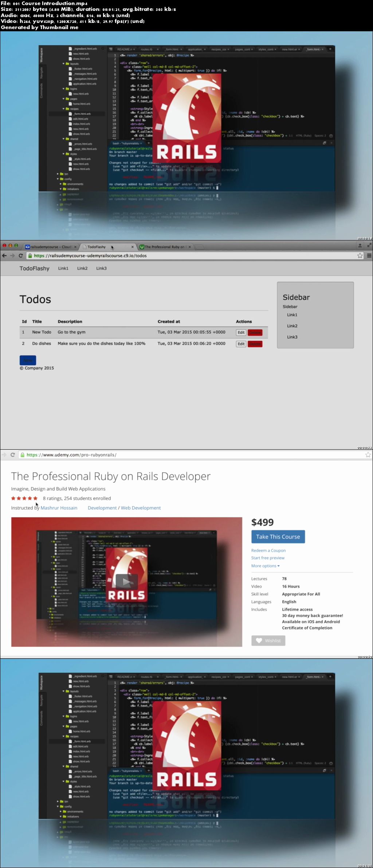
Task: Click the Todos page heading
Action: (x=35, y=299)
